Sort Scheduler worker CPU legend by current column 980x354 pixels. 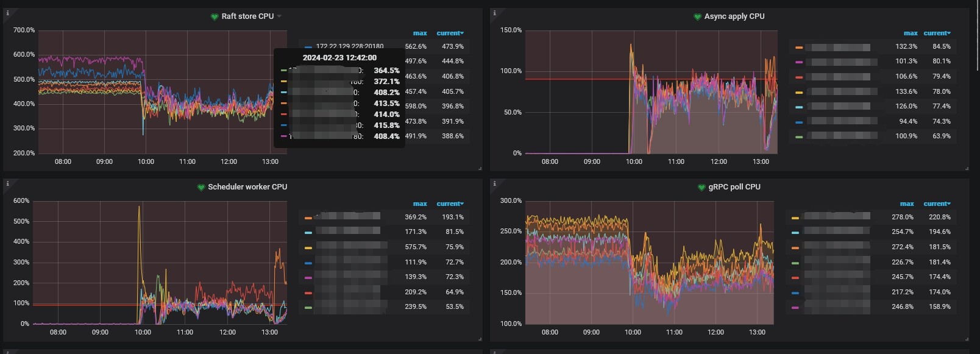(449, 204)
